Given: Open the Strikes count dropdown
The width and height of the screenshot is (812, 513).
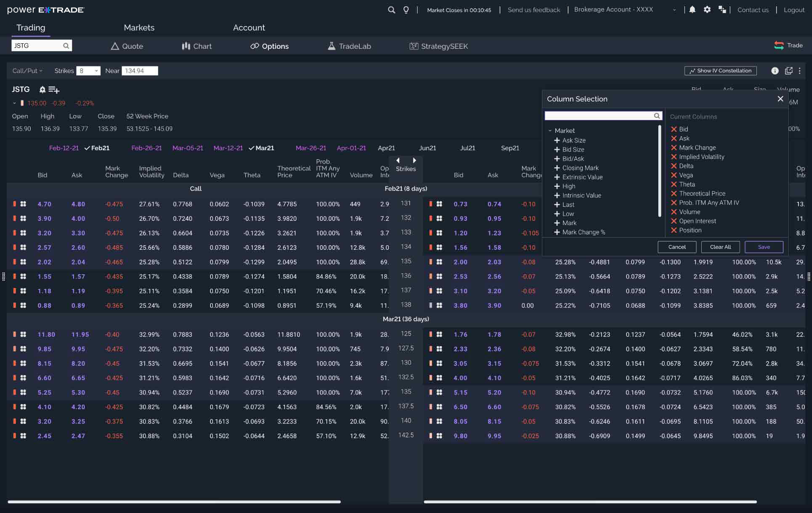Looking at the screenshot, I should pos(88,71).
